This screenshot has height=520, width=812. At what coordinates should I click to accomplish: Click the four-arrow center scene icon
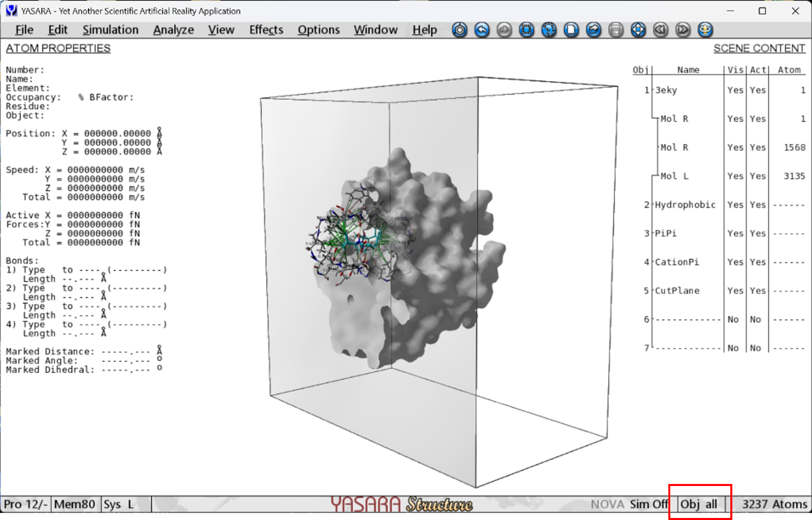(638, 30)
